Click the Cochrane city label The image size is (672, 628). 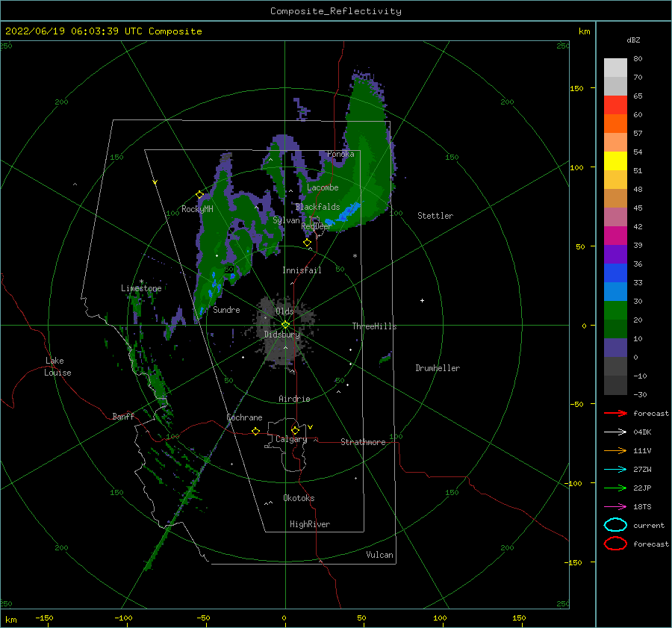(x=244, y=417)
